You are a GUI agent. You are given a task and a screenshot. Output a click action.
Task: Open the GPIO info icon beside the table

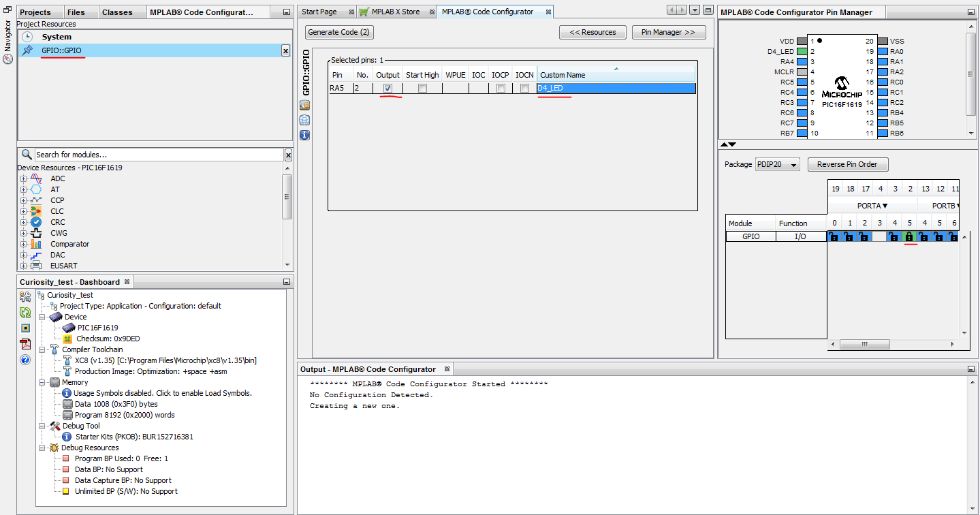coord(304,135)
